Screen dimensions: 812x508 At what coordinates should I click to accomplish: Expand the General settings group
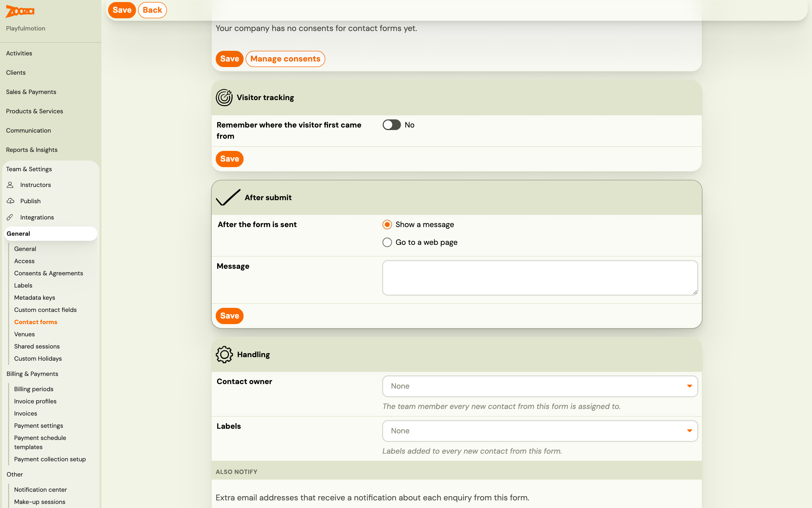(51, 233)
